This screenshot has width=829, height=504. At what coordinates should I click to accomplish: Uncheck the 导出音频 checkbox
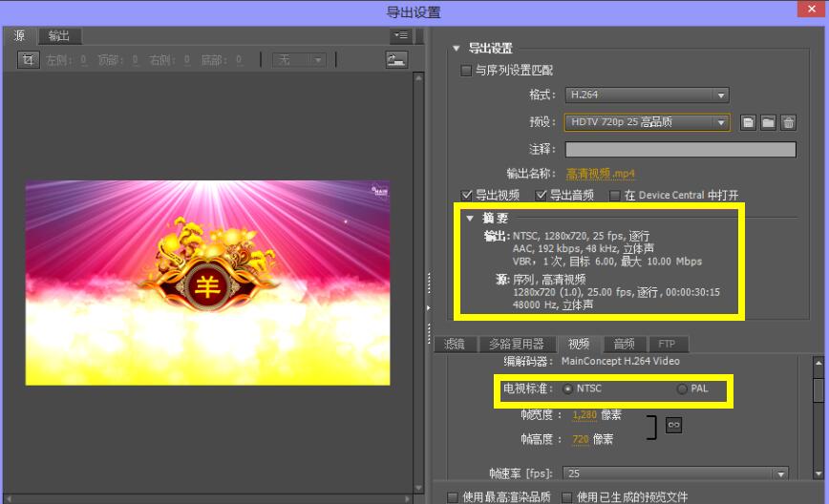click(541, 195)
